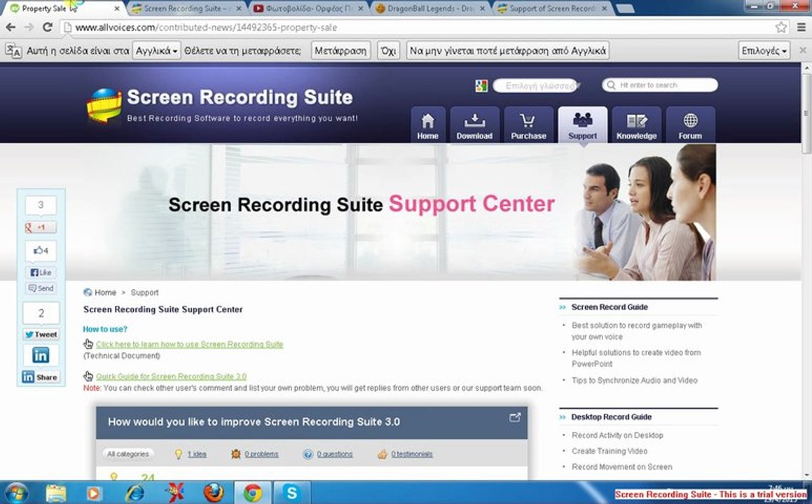Open the language selection dropdown
Screen dimensions: 812x504
(537, 85)
